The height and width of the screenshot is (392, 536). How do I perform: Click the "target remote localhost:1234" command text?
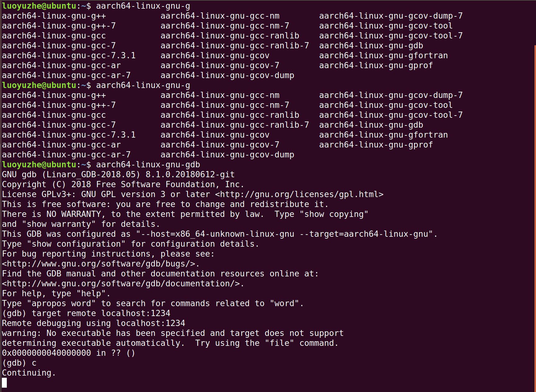click(x=101, y=313)
